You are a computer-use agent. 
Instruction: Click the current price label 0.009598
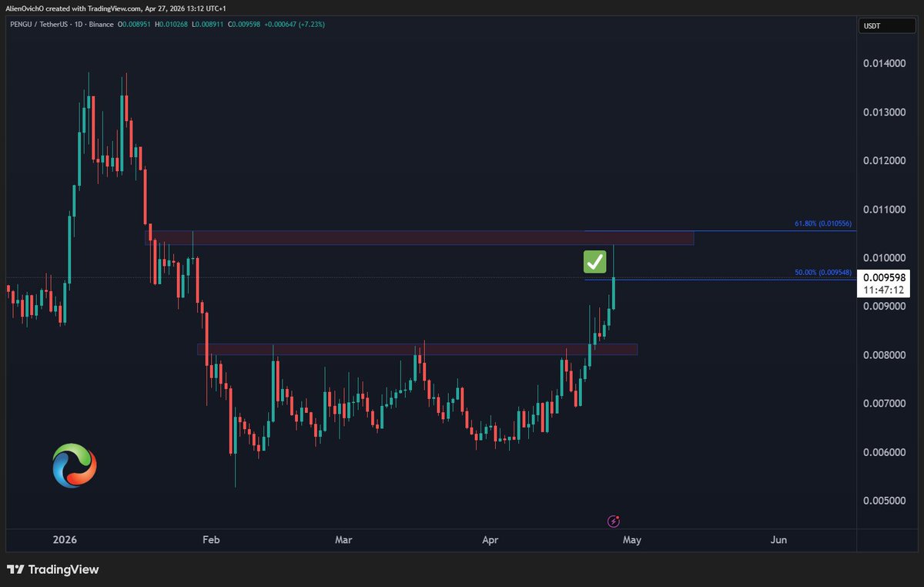click(x=885, y=278)
